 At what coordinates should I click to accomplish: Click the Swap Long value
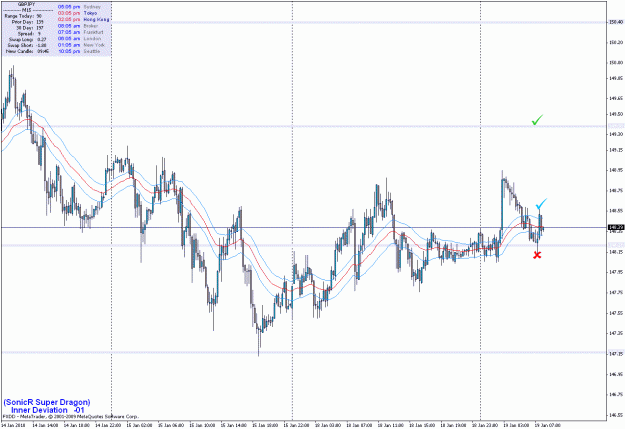tap(41, 39)
